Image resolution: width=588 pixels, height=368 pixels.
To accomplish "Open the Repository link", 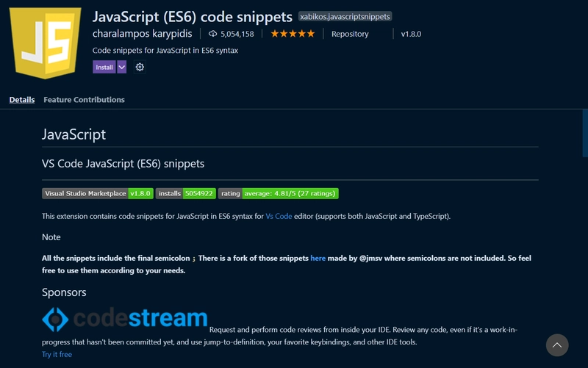I will [x=350, y=34].
